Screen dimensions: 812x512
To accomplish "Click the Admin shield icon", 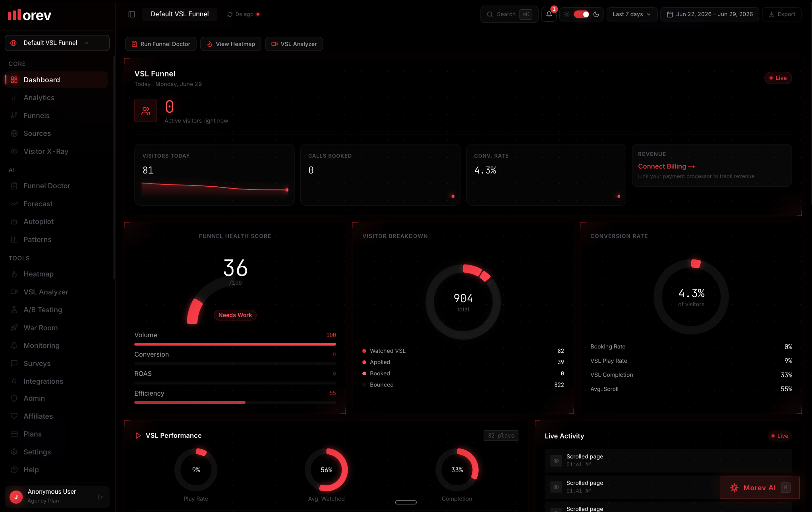I will coord(14,398).
